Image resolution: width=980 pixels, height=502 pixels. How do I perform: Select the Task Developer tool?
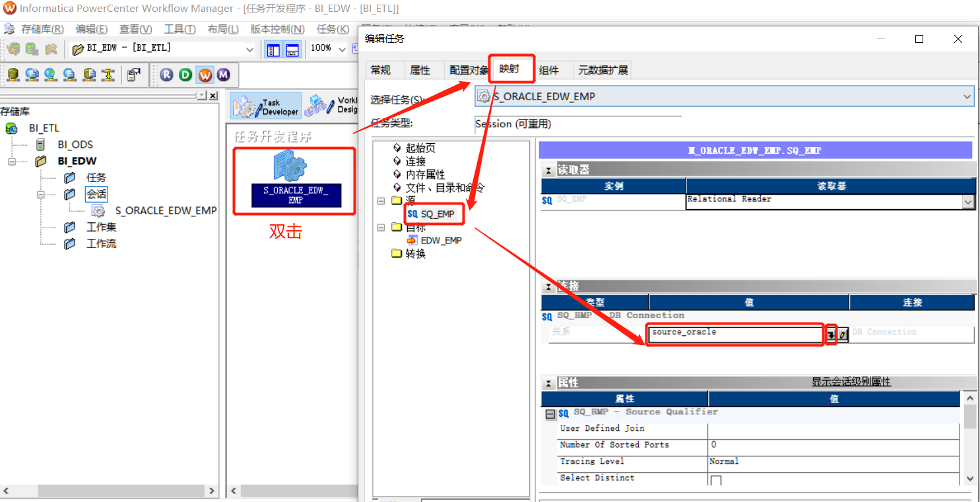(266, 106)
